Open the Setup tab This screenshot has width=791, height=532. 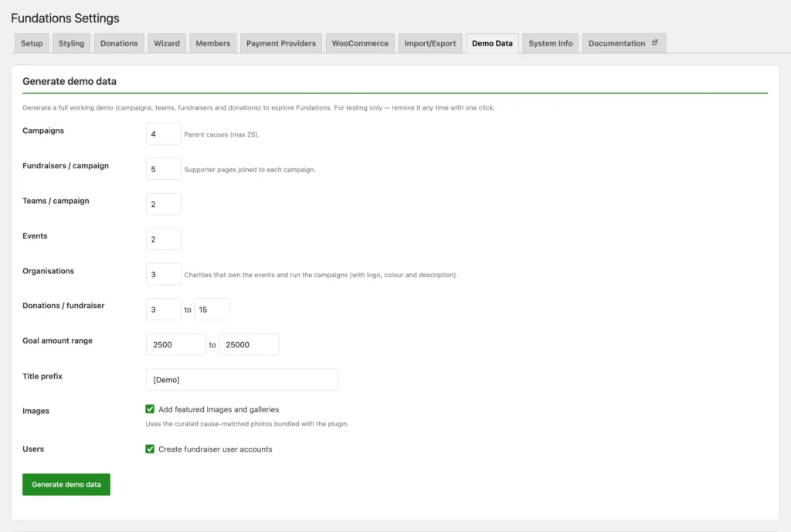click(x=32, y=43)
